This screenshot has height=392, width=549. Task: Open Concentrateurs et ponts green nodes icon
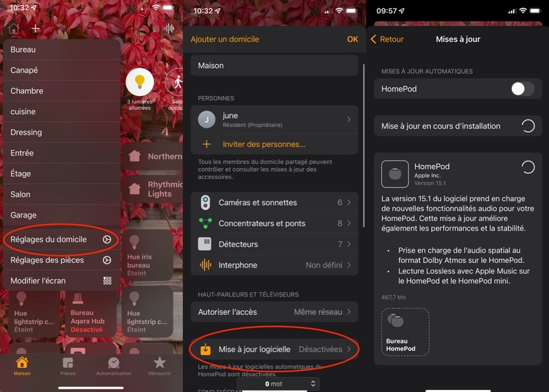click(x=205, y=223)
